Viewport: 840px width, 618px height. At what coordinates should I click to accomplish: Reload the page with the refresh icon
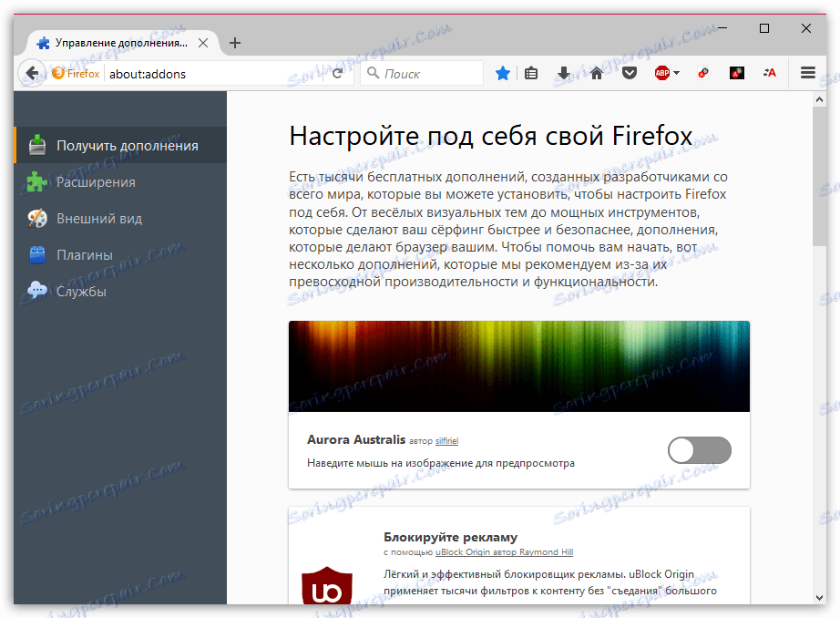click(x=337, y=74)
